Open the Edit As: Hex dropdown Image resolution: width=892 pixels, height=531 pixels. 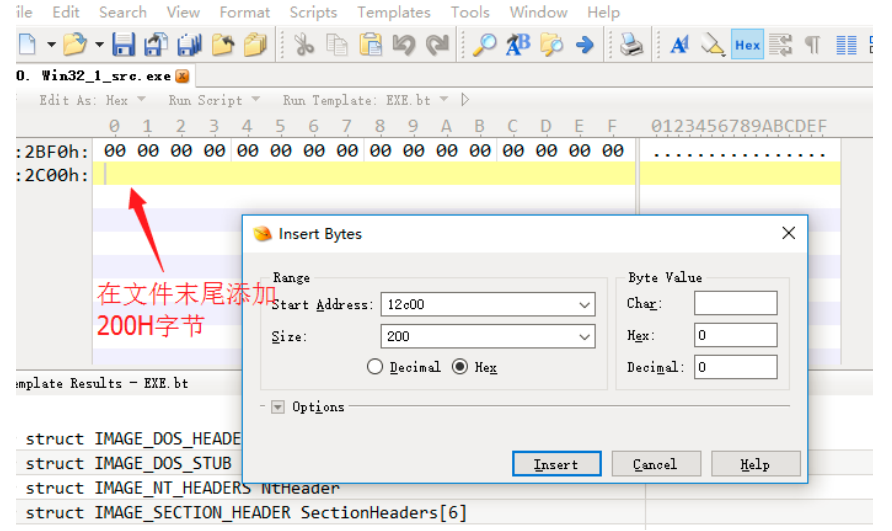coord(92,100)
